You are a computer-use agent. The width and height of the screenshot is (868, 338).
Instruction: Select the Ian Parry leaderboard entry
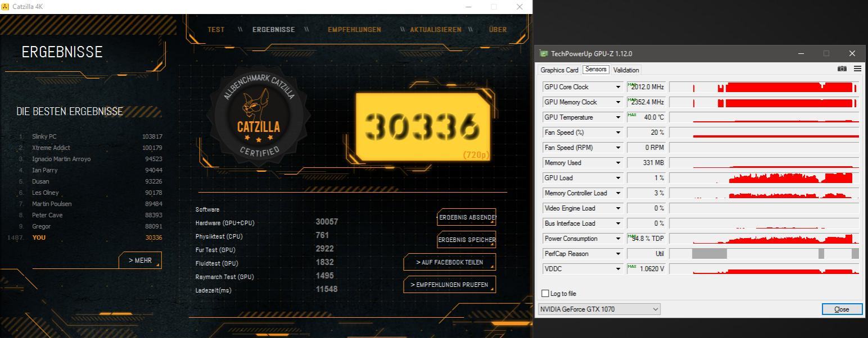(90, 170)
